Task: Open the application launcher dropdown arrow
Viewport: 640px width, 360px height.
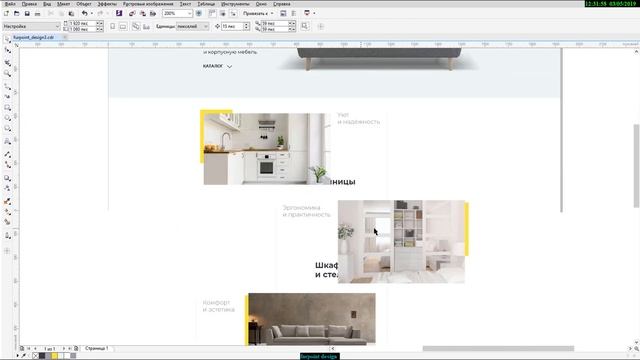Action: coord(314,13)
